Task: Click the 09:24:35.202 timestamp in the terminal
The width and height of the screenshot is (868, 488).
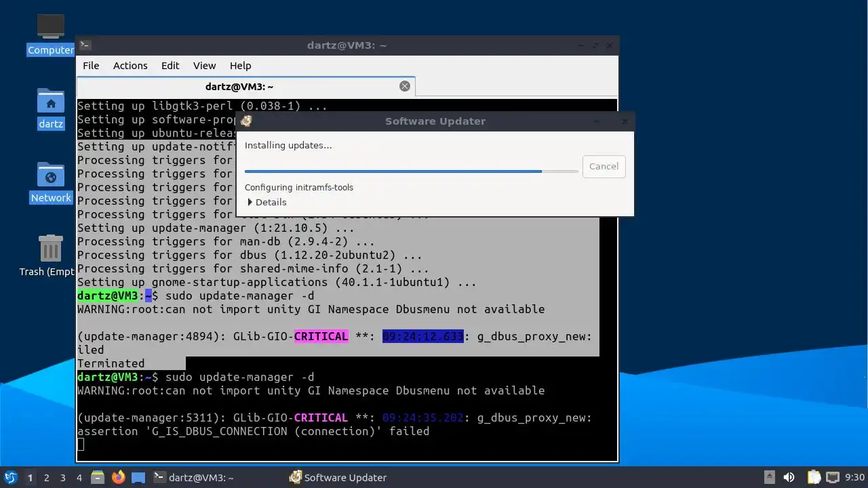Action: [x=422, y=418]
